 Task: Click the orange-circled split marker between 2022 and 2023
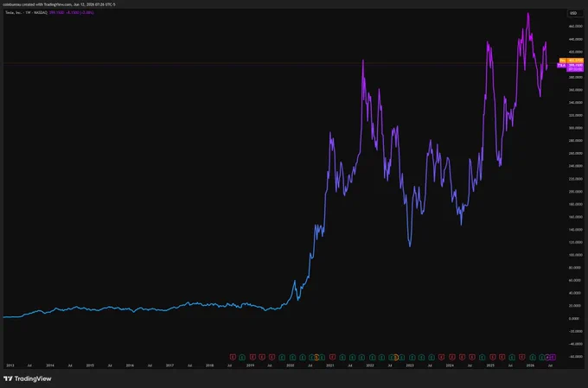tap(396, 357)
